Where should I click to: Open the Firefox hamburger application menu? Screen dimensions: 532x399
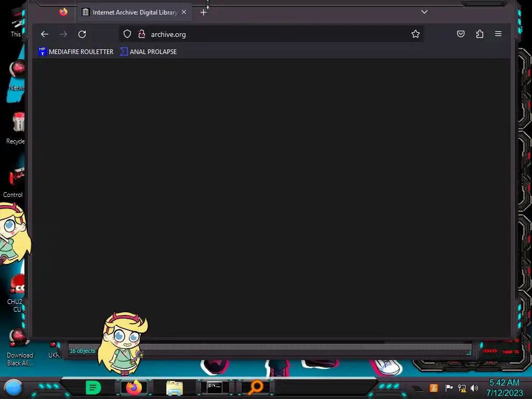pos(498,34)
